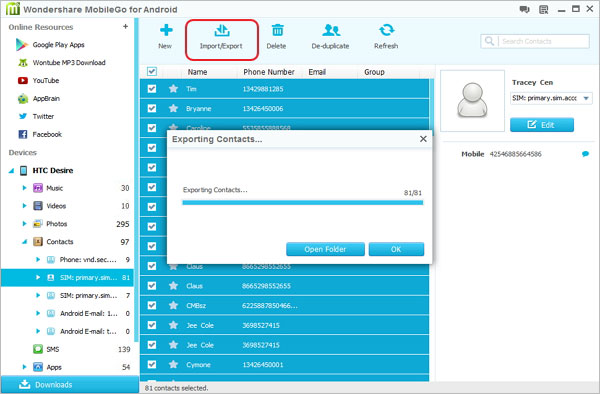Sort by the Phone Number column header

point(269,72)
